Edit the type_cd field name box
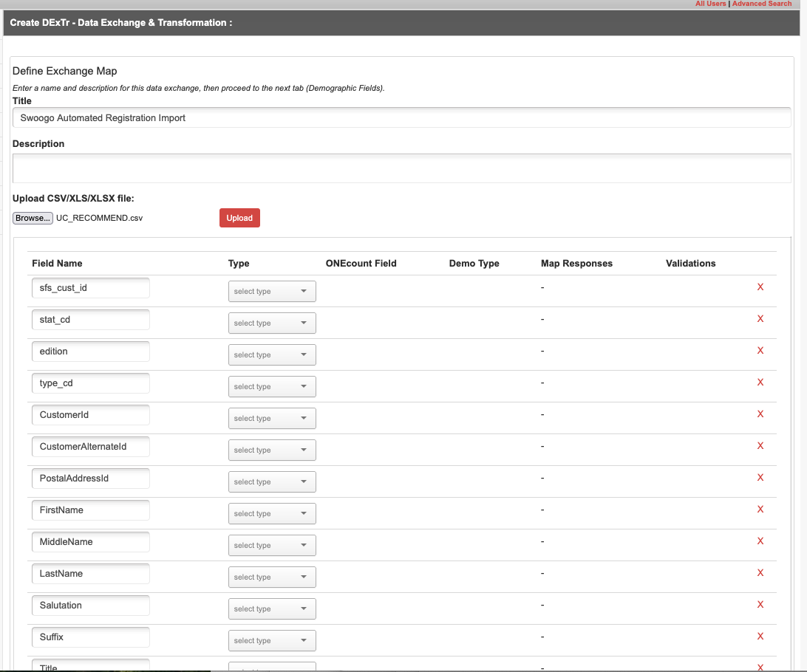 [x=91, y=383]
